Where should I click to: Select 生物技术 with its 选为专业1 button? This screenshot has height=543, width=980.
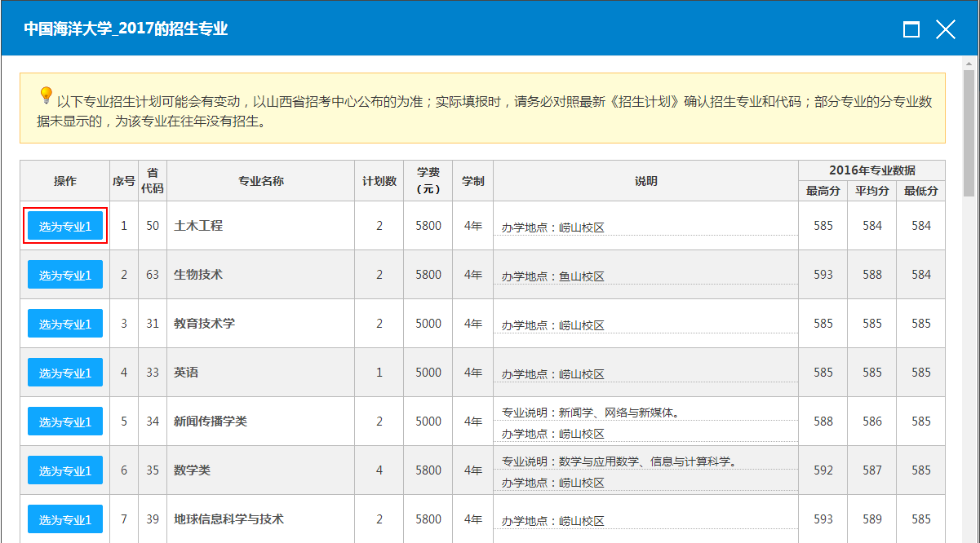[x=65, y=275]
